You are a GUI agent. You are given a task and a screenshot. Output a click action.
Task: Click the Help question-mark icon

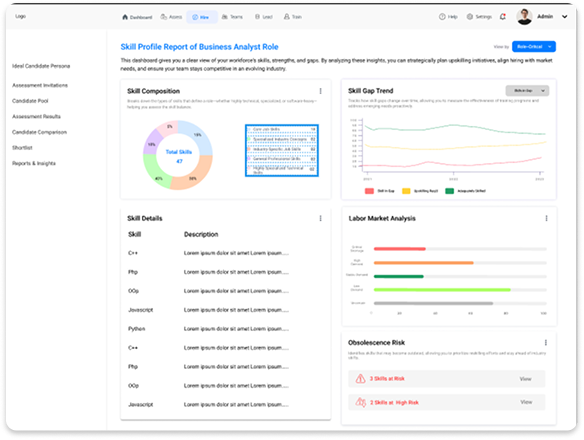442,17
